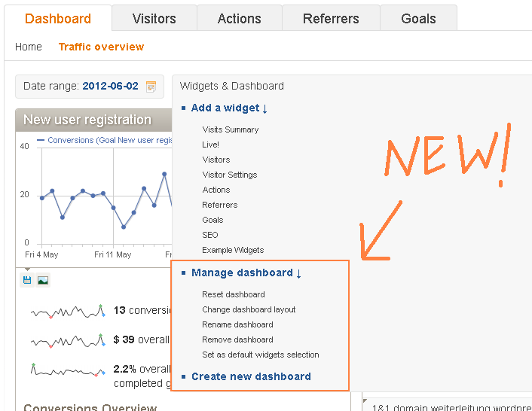Click the calendar icon beside Date range
This screenshot has height=411, width=532.
[x=151, y=87]
